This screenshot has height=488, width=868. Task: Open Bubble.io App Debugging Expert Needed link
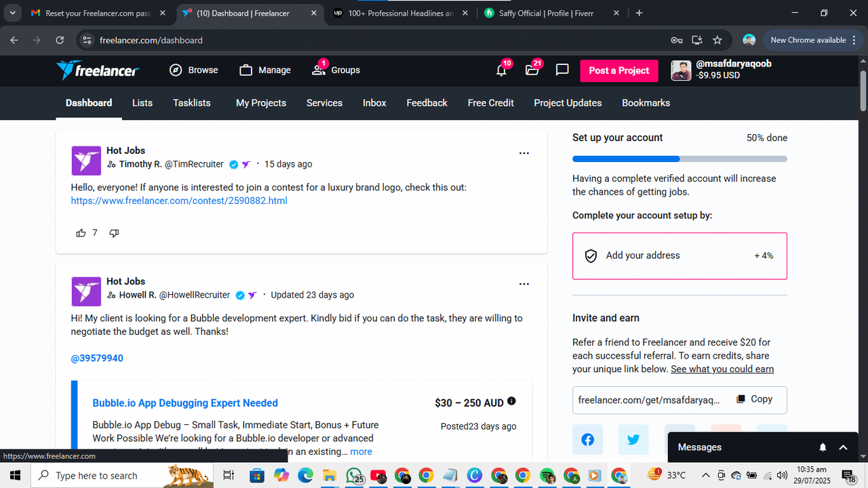tap(185, 403)
